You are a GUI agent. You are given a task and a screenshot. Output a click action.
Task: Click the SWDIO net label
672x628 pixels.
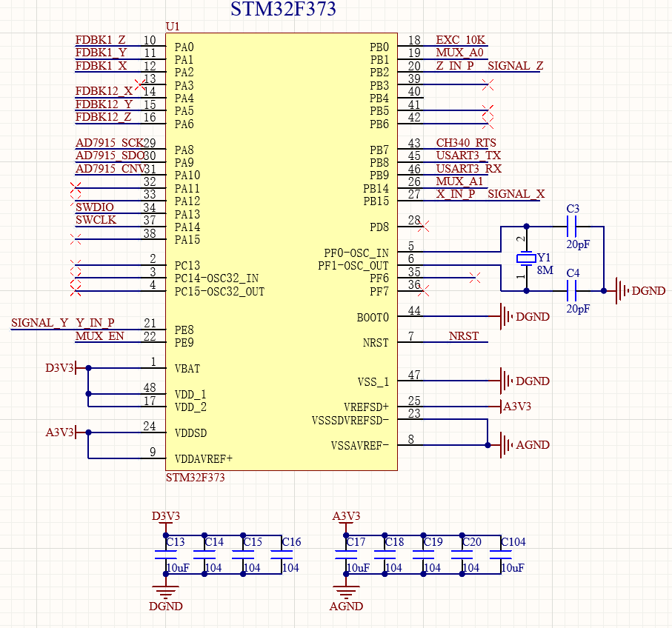click(95, 207)
